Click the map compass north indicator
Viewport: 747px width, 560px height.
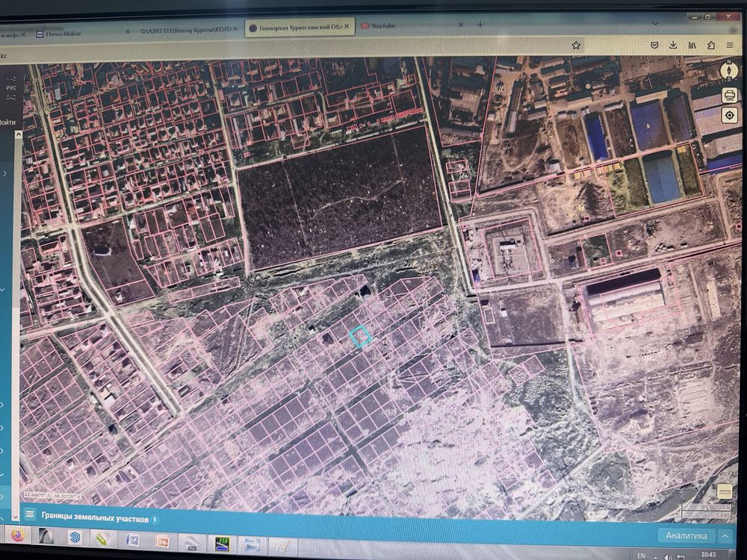click(728, 70)
